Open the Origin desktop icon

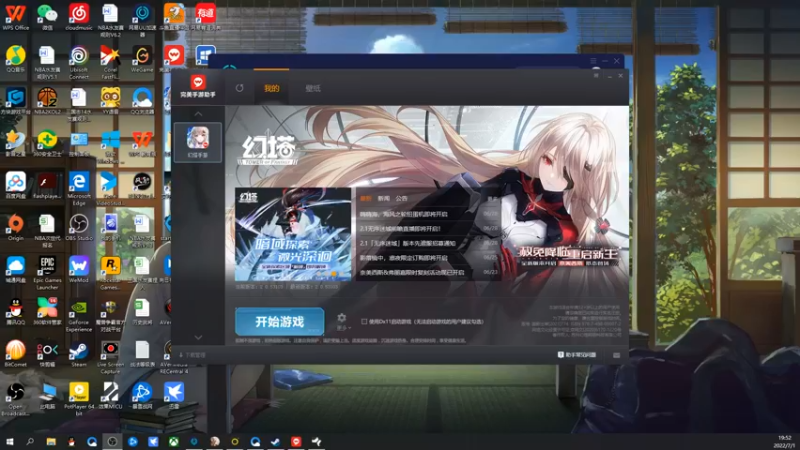[x=15, y=228]
